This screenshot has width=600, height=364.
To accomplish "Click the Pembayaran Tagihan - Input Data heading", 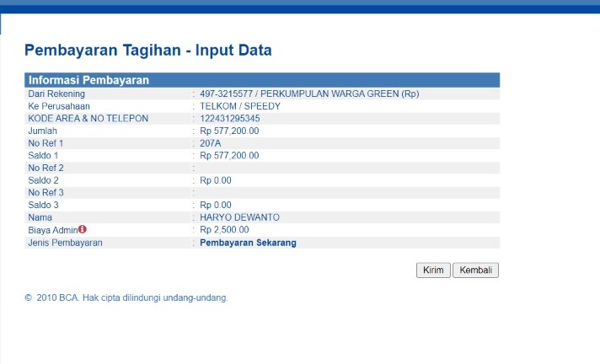I will tap(147, 51).
